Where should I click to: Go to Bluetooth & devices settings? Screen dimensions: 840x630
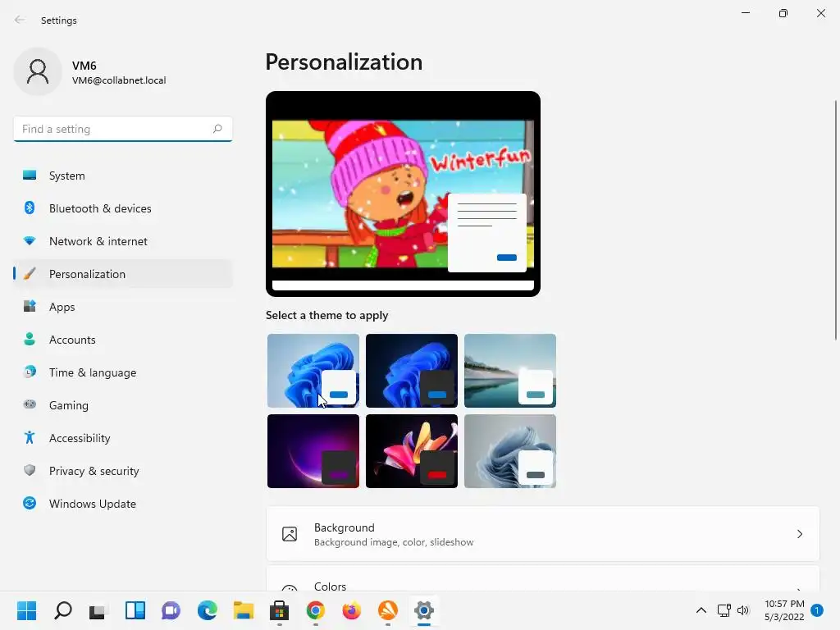coord(123,208)
